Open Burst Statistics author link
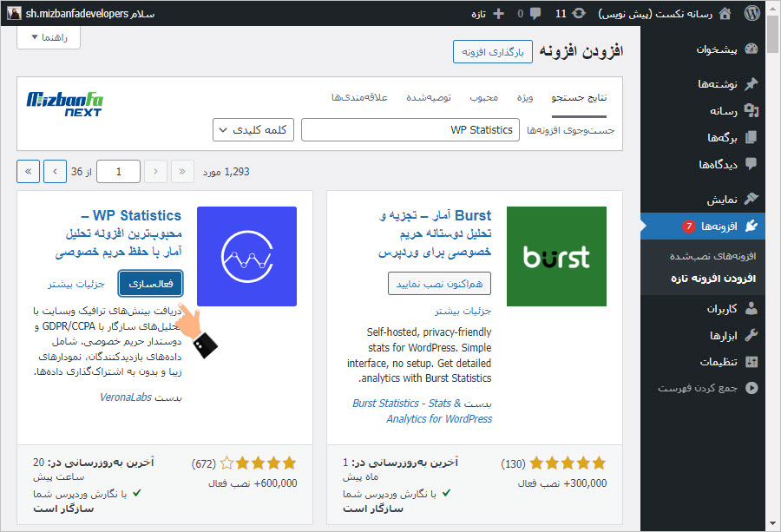The height and width of the screenshot is (532, 781). 423,411
